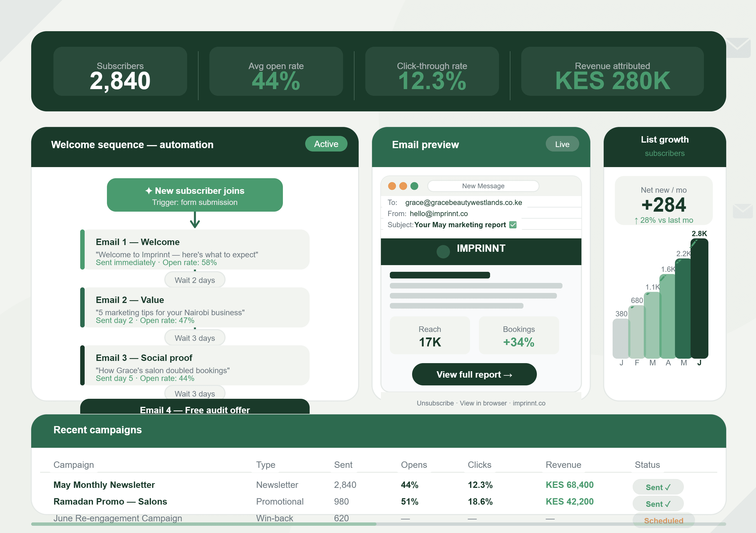Open the Email 3 — Social proof step
756x533 pixels.
[x=195, y=365]
